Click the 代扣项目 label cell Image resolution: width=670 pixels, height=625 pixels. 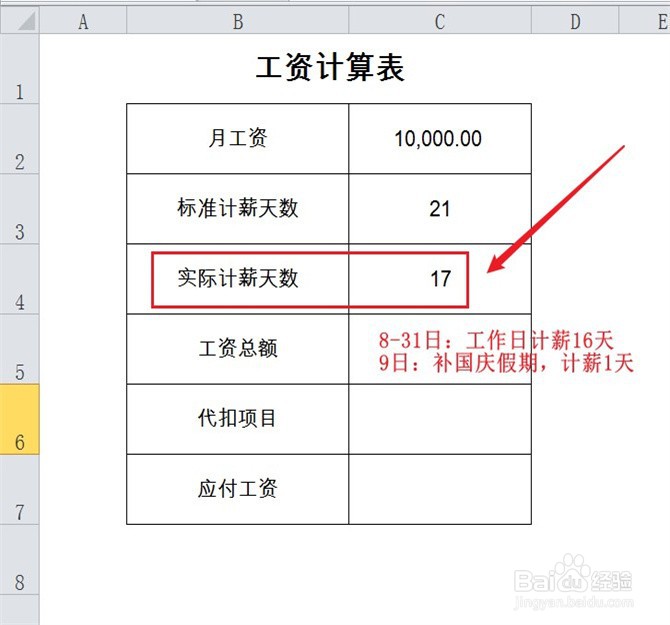[238, 419]
